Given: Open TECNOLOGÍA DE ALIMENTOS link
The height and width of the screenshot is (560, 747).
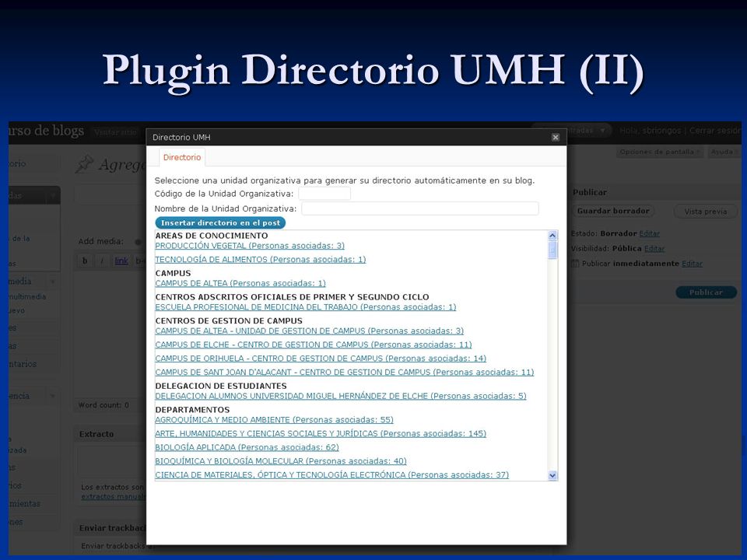Looking at the screenshot, I should [261, 260].
